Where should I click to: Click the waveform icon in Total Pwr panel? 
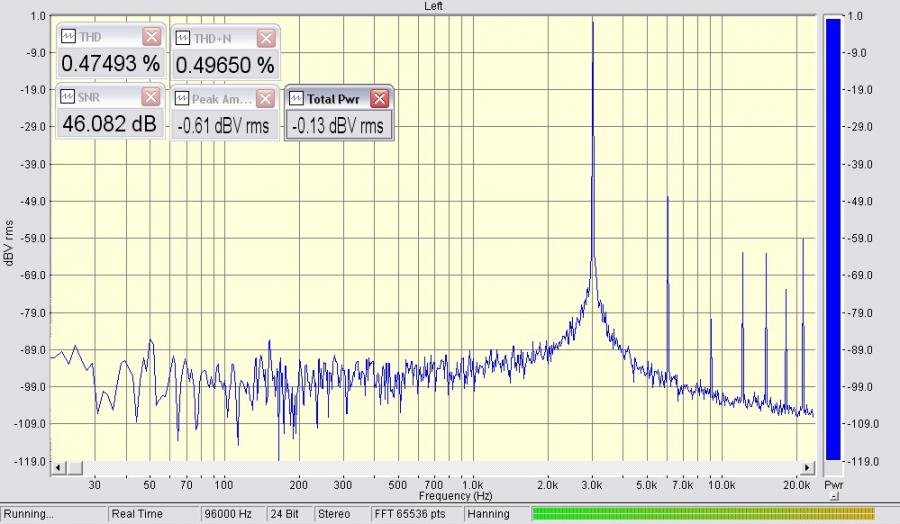click(296, 99)
